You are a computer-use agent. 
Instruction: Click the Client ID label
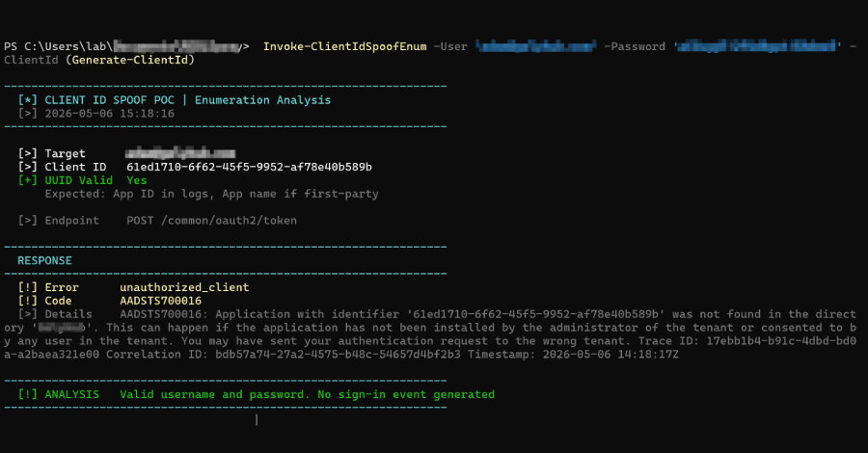(75, 167)
